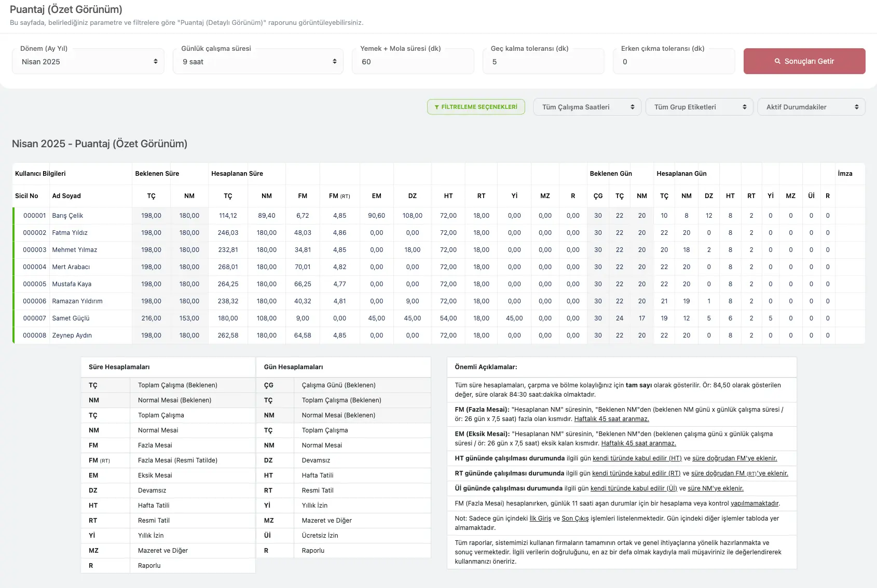The height and width of the screenshot is (588, 877).
Task: Click the FM (RT) column header
Action: 339,196
